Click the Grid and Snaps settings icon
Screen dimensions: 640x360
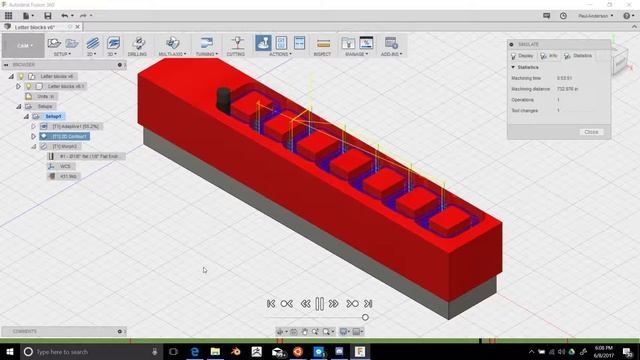(356, 331)
